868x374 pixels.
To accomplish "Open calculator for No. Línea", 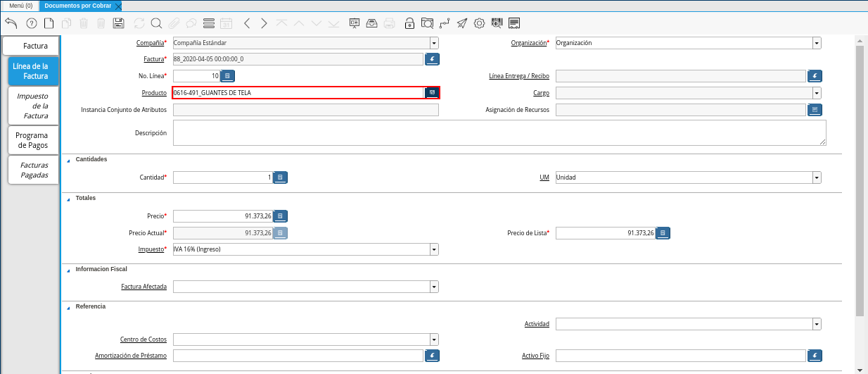I will (229, 76).
